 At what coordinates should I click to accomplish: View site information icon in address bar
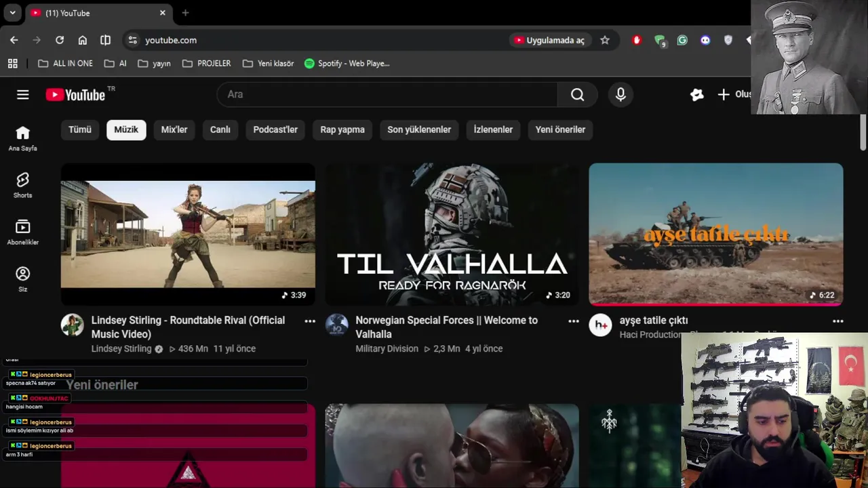pyautogui.click(x=132, y=40)
